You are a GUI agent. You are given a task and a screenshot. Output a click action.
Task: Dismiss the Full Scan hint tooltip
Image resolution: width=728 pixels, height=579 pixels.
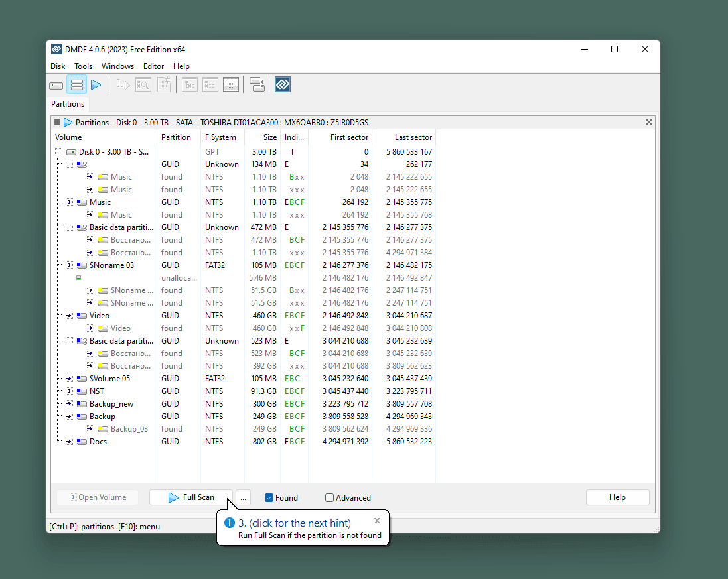377,521
